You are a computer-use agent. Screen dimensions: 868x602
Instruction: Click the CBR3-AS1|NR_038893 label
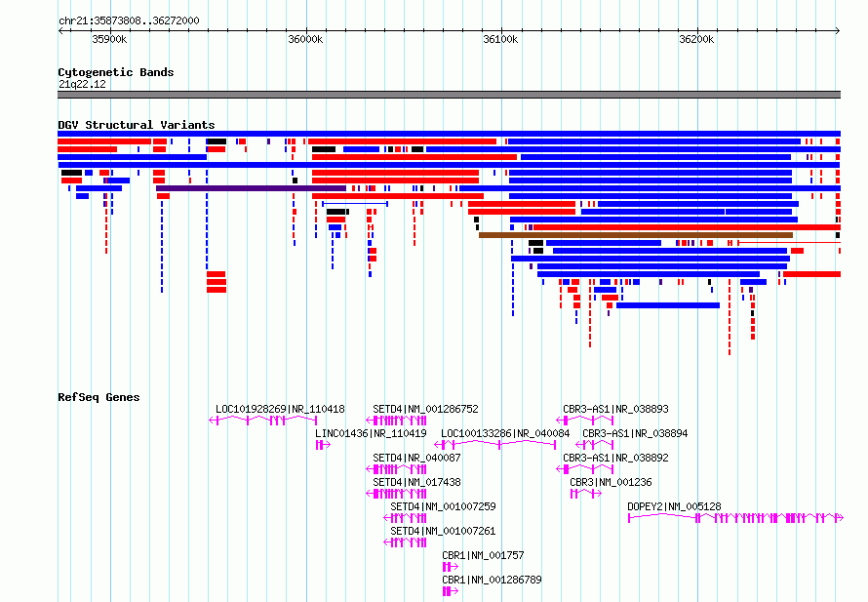(x=616, y=409)
